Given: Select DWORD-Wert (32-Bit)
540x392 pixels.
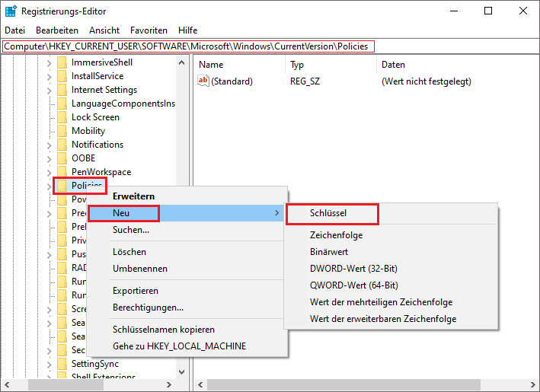Looking at the screenshot, I should coord(391,269).
